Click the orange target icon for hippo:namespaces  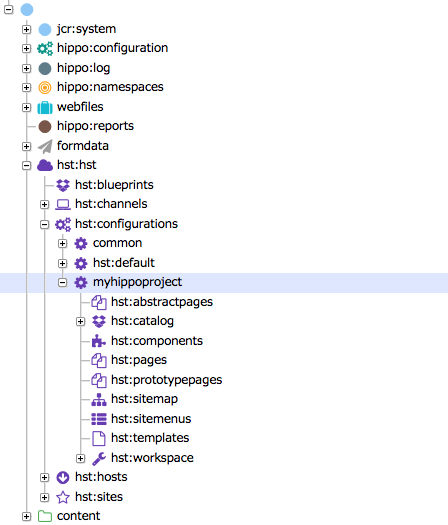click(45, 87)
